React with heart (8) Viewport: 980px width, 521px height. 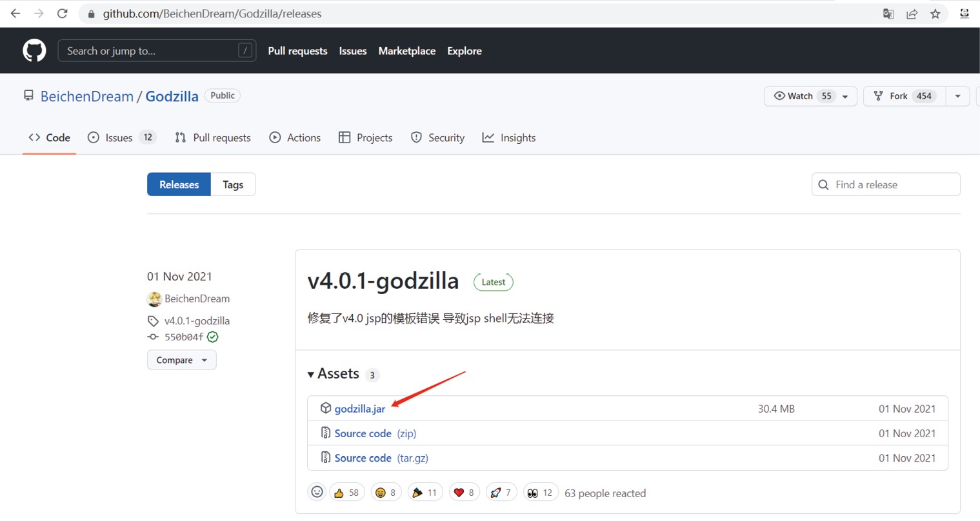coord(465,492)
